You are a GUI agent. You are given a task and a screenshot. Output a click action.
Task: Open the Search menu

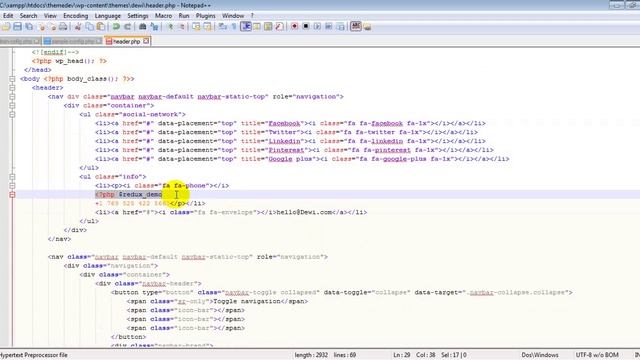(29, 16)
